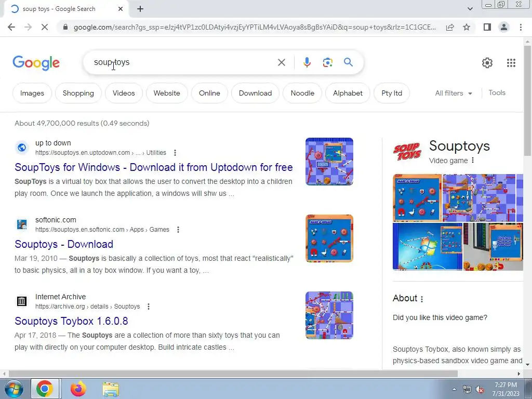Apply the Download filter chip
532x399 pixels.
255,94
